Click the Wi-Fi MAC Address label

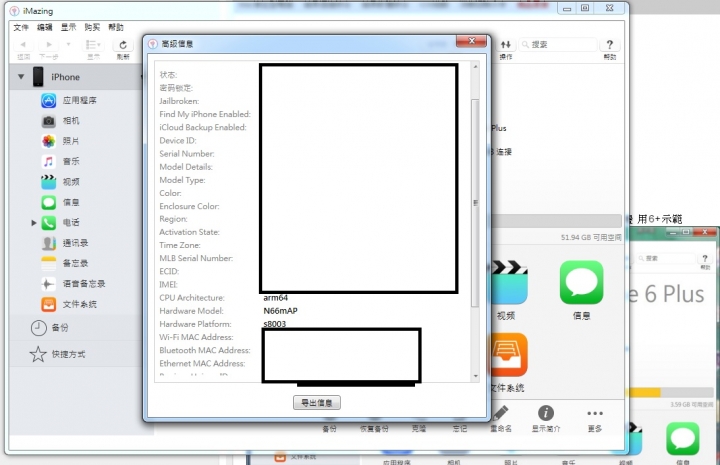click(x=196, y=337)
